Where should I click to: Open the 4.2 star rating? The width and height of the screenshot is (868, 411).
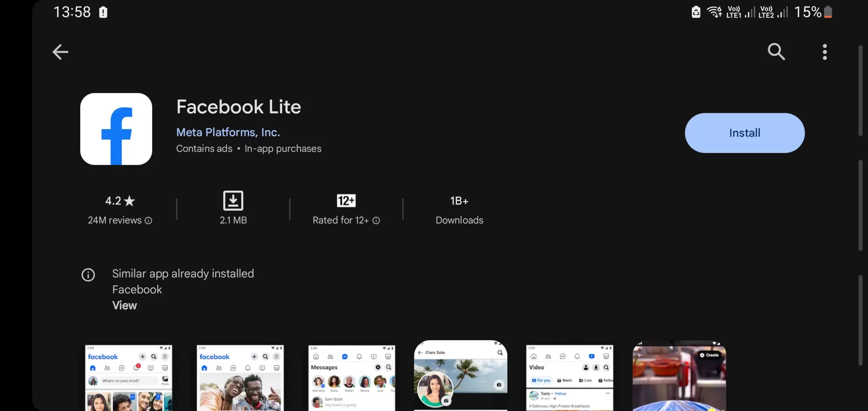[120, 200]
